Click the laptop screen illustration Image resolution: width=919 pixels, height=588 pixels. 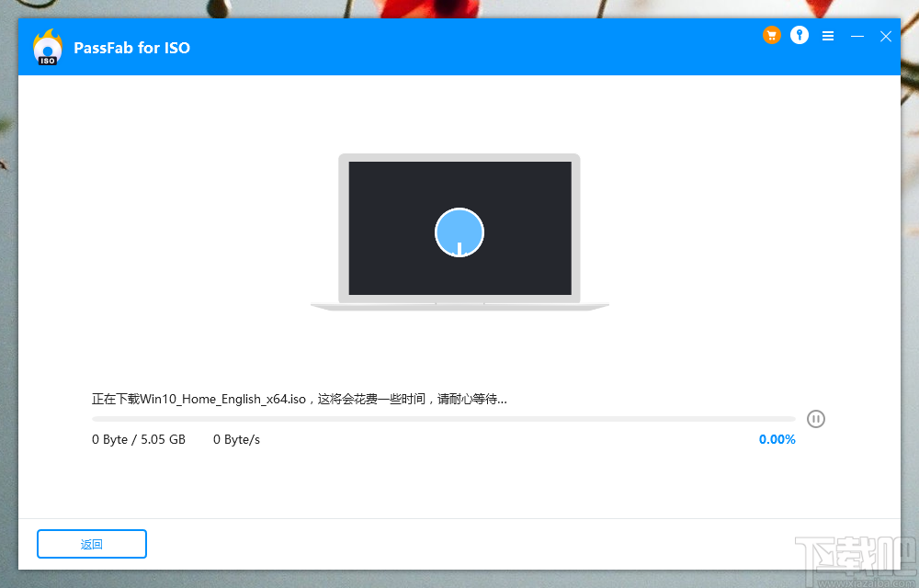459,228
